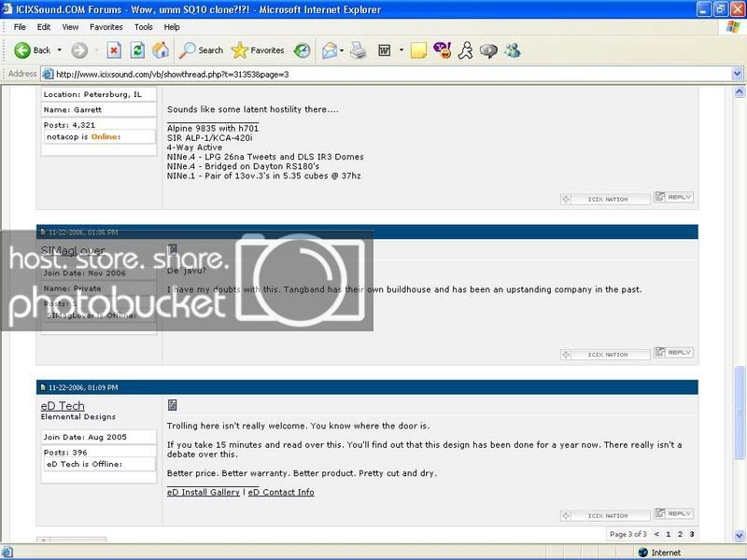This screenshot has height=560, width=747.
Task: Click the AIM running man icon
Action: pyautogui.click(x=465, y=50)
